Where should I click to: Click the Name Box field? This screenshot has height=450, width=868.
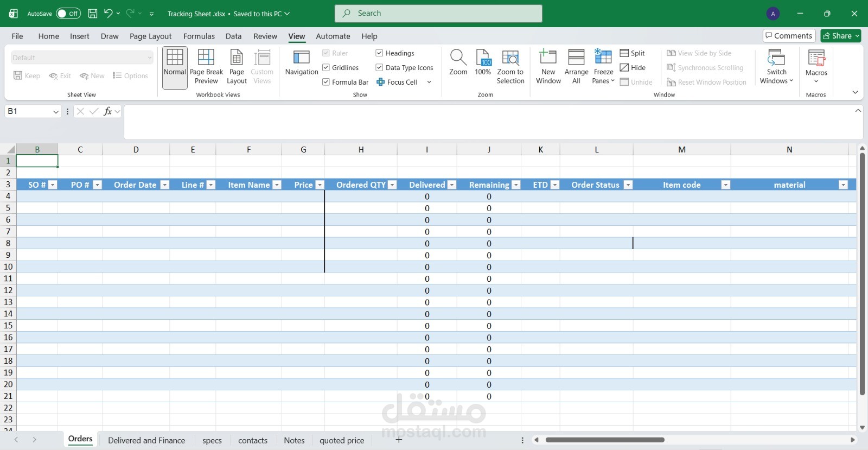coord(28,111)
